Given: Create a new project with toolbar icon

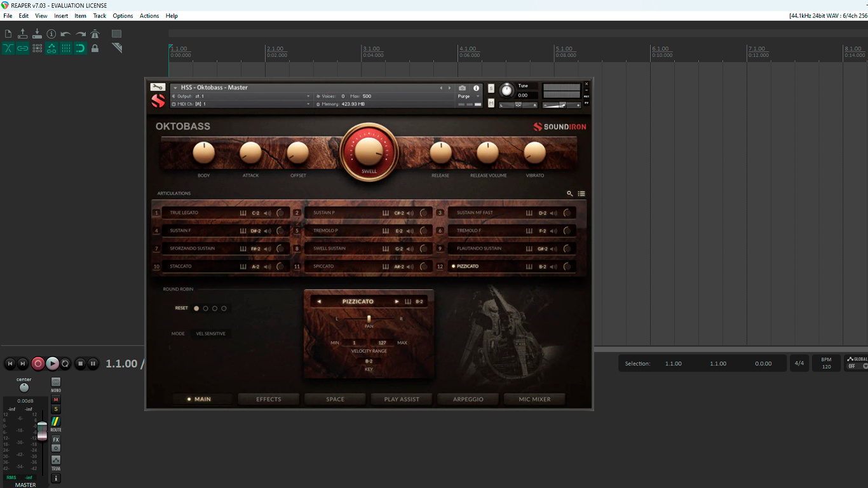Looking at the screenshot, I should pyautogui.click(x=8, y=34).
